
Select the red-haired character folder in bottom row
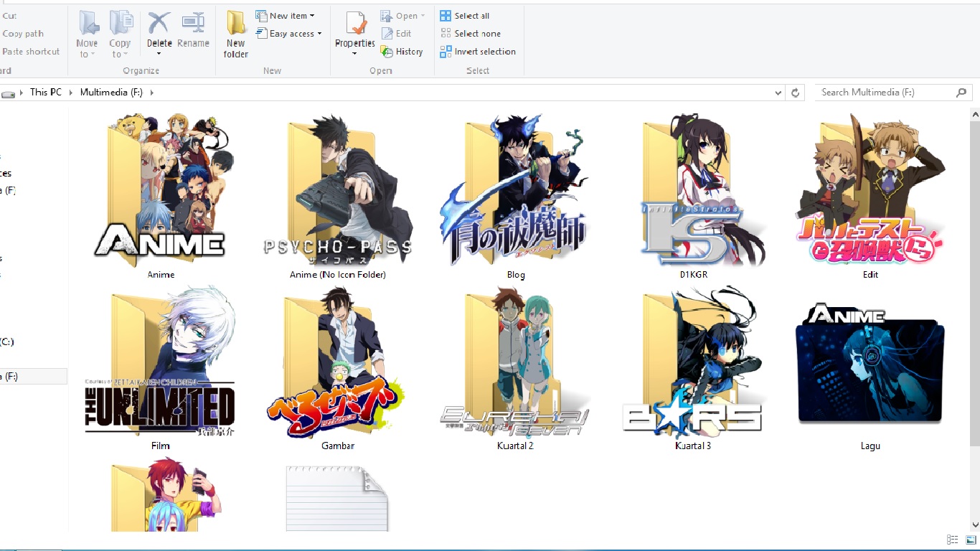(x=166, y=495)
